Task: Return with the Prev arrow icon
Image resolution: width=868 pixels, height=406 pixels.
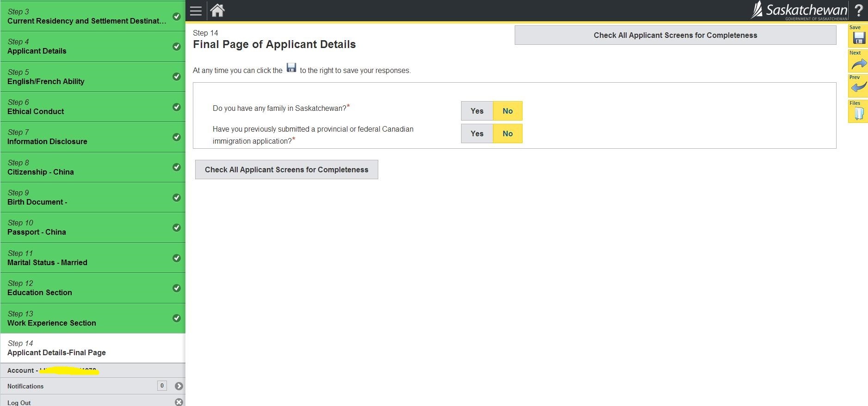Action: [x=858, y=87]
